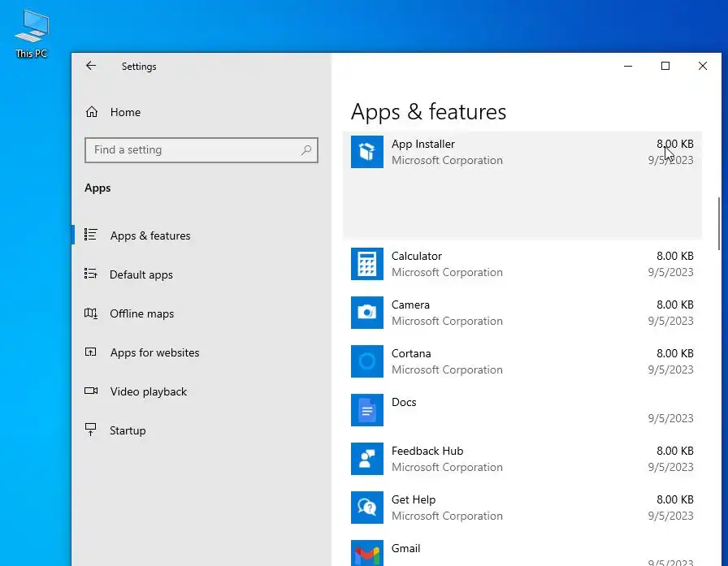Click Docs' 9/5/2023 install date
728x566 pixels.
pos(670,418)
